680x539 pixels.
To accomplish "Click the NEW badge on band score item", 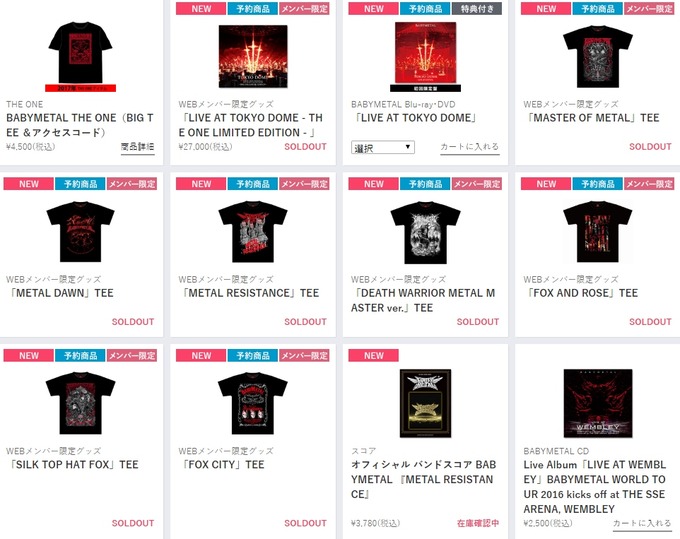I will [x=373, y=356].
